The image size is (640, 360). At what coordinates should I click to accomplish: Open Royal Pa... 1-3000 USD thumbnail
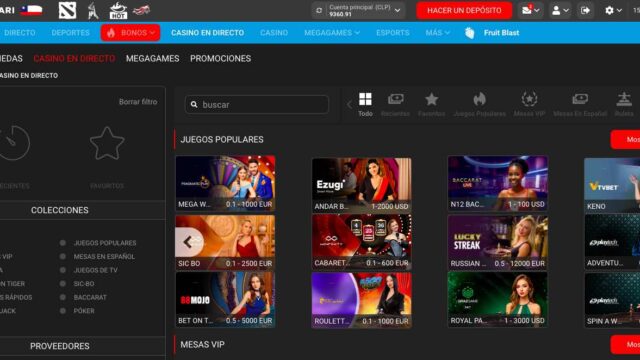tap(498, 300)
